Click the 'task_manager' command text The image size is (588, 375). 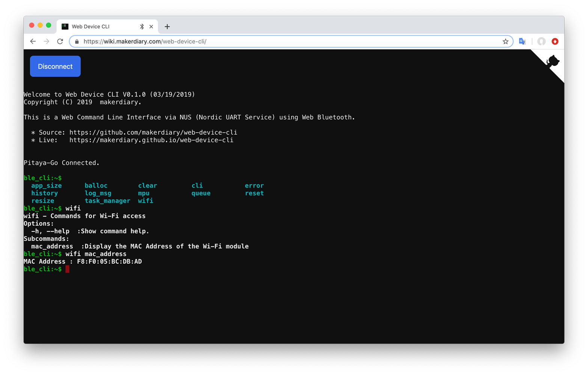coord(107,201)
